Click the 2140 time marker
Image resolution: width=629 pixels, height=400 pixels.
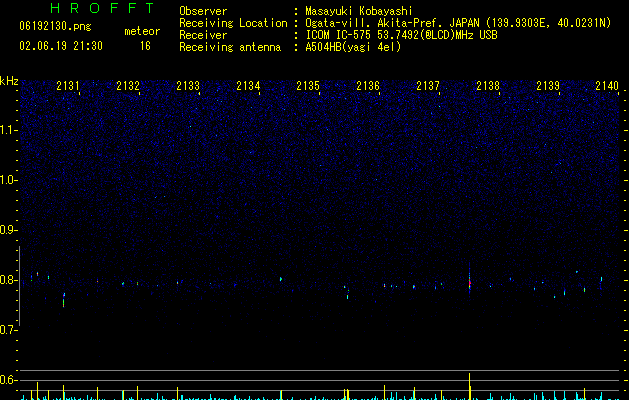tap(607, 86)
